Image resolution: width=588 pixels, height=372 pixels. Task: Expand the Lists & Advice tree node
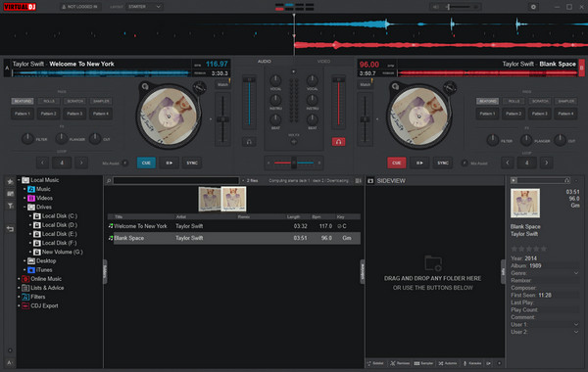pyautogui.click(x=19, y=288)
